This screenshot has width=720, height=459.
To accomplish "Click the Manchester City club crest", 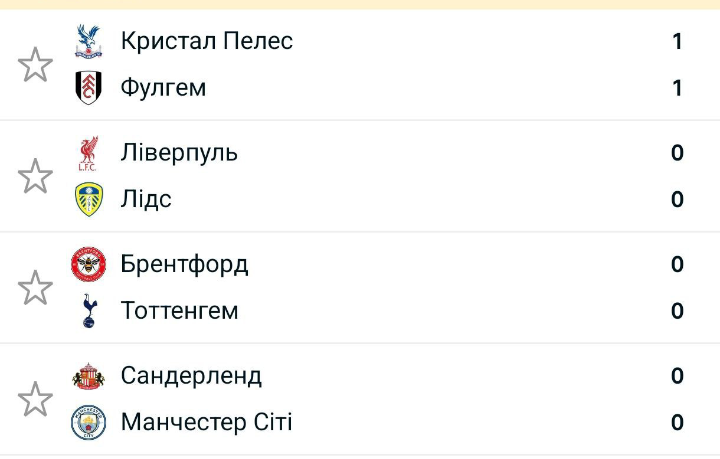I will 89,422.
